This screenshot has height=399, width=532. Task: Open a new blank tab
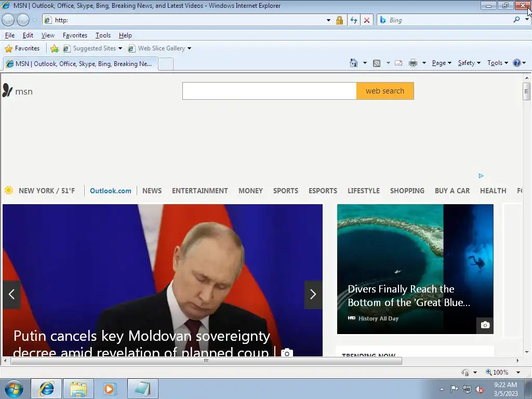click(x=166, y=64)
